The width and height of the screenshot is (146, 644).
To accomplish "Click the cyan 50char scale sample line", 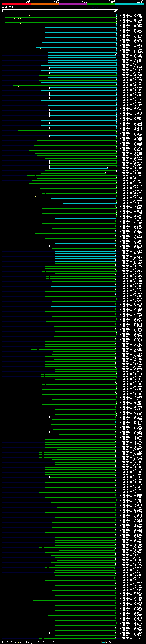I will [103, 642].
